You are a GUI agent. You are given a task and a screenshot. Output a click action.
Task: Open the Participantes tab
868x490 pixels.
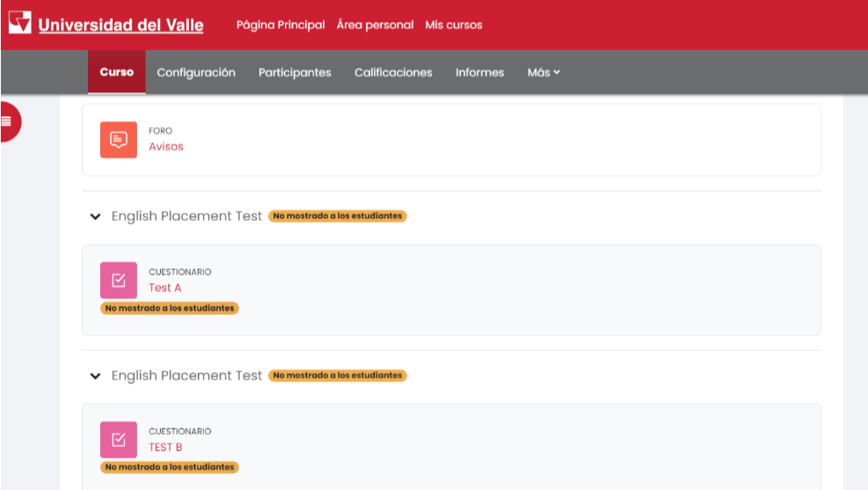pos(295,72)
